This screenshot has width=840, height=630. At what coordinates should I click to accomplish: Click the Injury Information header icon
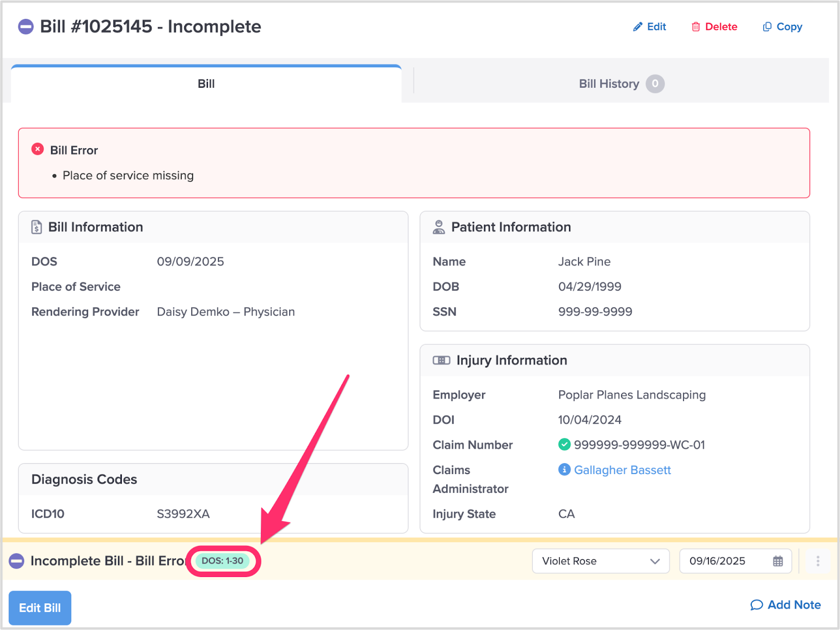(x=441, y=361)
